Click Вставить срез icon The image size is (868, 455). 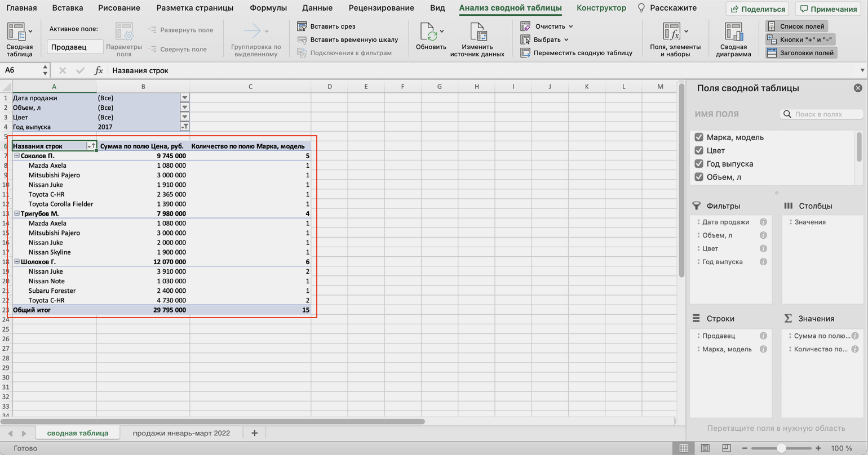(302, 26)
